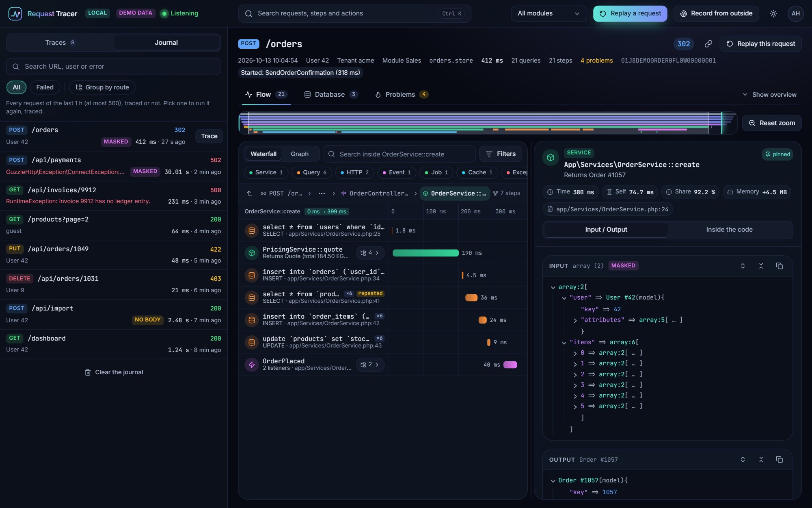Clear the journal

[114, 372]
